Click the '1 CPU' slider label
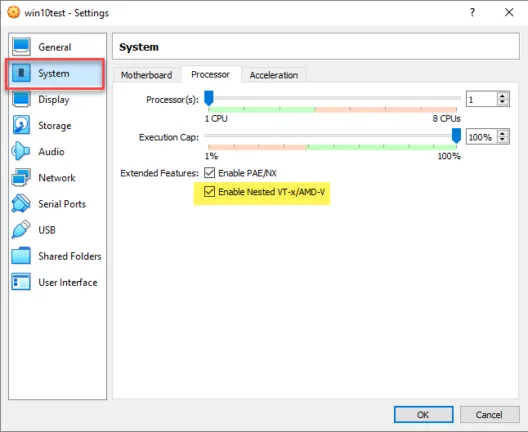 (x=216, y=119)
